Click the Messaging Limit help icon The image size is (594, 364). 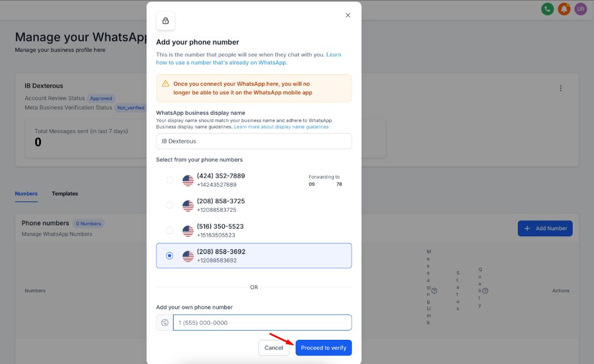tap(434, 291)
